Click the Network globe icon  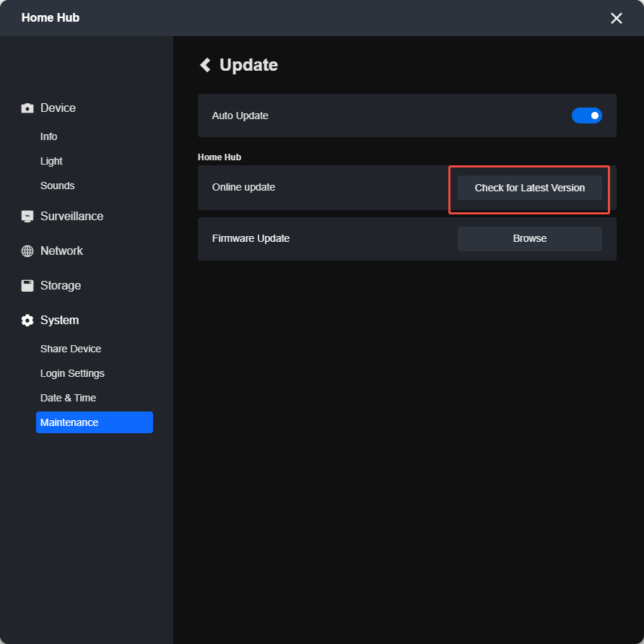tap(27, 251)
